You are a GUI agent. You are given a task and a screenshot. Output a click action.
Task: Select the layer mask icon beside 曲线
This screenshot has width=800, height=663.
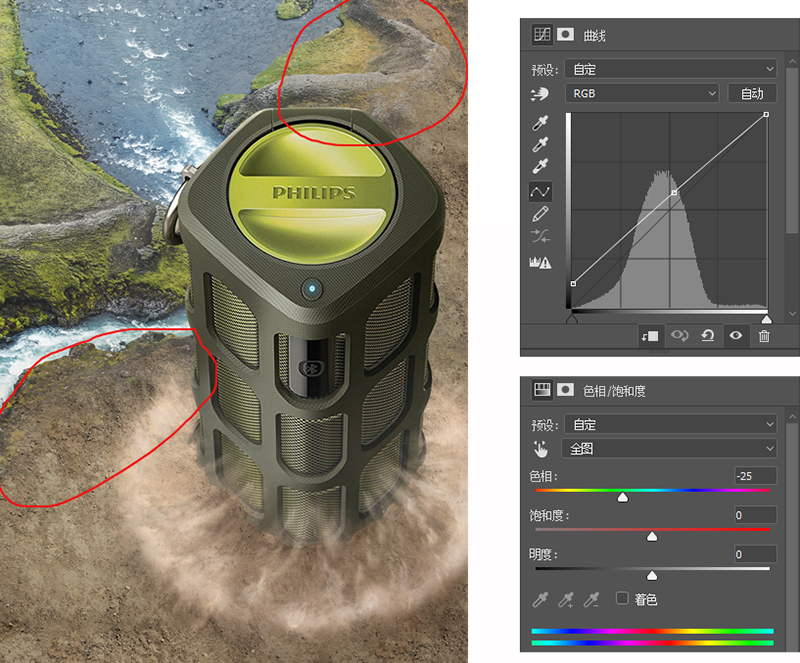565,35
